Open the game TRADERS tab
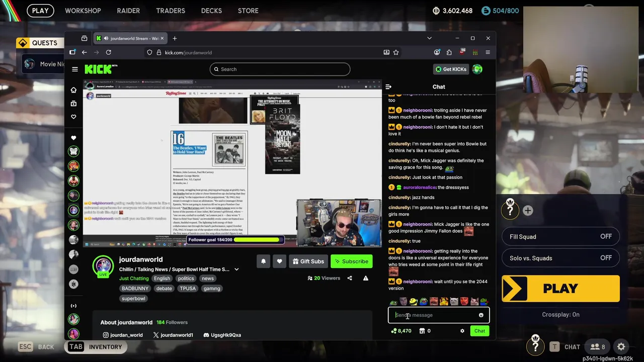Screen dimensions: 644x362 pyautogui.click(x=171, y=11)
